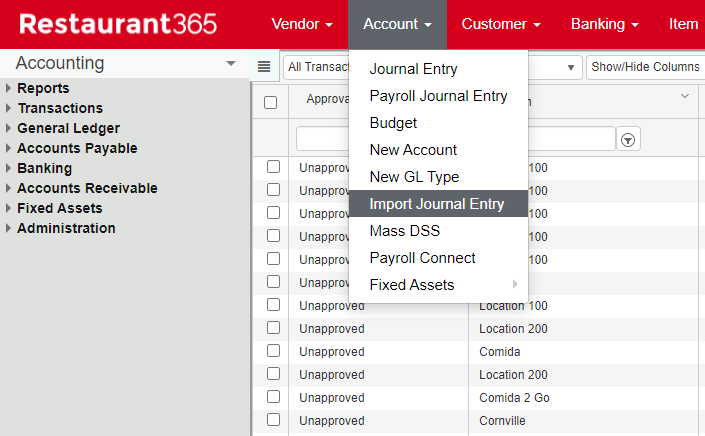Check the Unapproved row for Location 200 above Comida
The height and width of the screenshot is (436, 705).
[273, 328]
